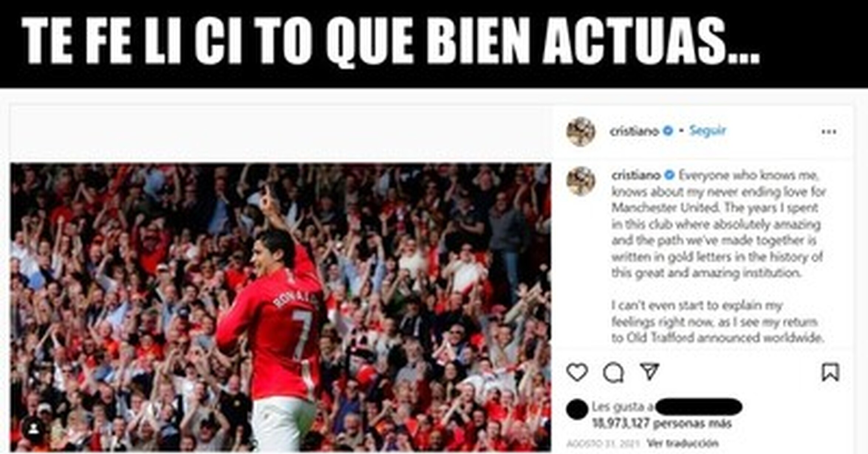
Task: Click the blacked-out avatar beside Les gusta
Action: (x=577, y=409)
